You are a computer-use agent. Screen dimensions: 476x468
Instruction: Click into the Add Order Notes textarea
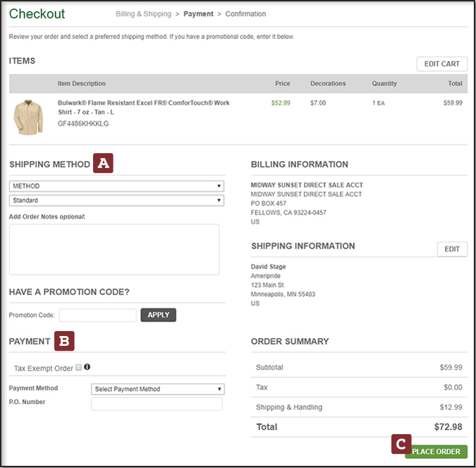point(114,249)
